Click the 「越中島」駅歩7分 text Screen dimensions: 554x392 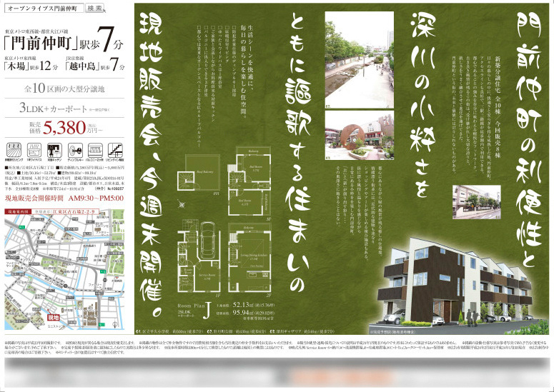pos(94,66)
